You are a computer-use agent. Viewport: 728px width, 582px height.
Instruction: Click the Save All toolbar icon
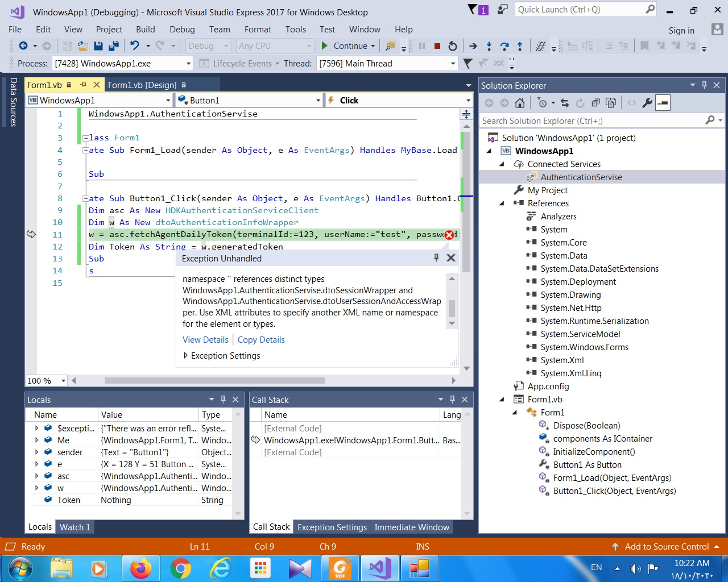(114, 46)
